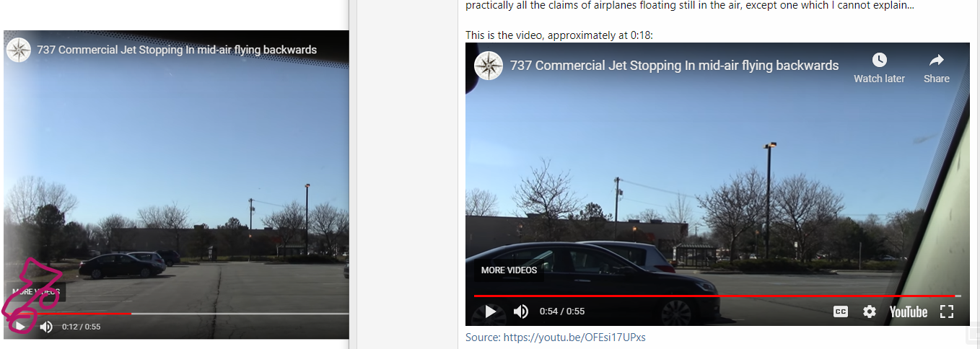Click the Share arrow icon

(937, 61)
